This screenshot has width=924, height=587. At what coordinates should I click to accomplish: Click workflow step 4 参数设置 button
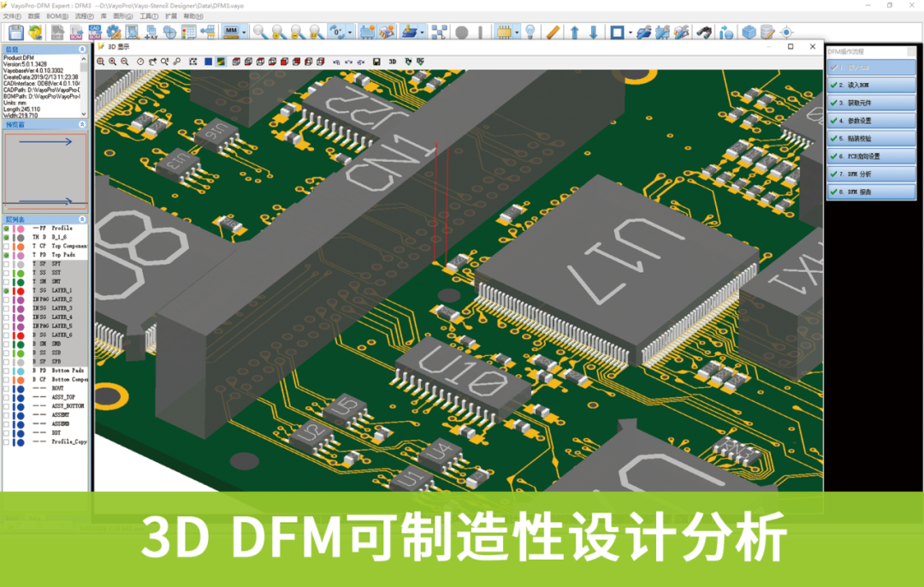(x=872, y=121)
